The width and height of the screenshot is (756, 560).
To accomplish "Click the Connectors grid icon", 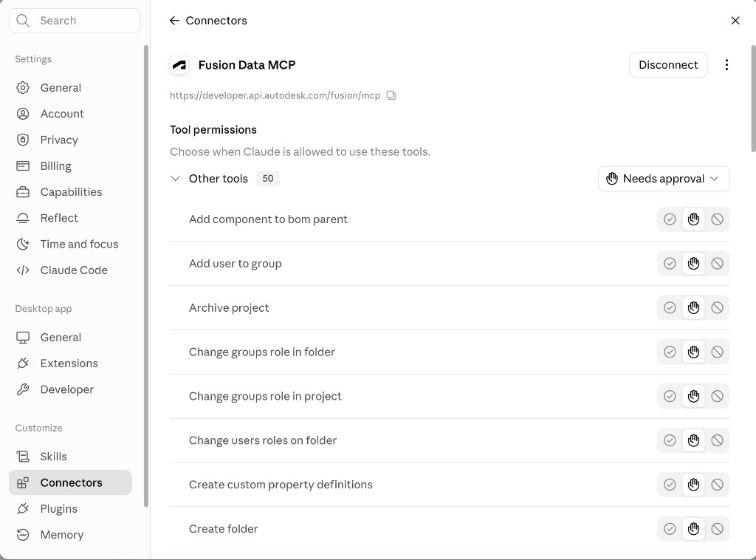I will point(23,482).
